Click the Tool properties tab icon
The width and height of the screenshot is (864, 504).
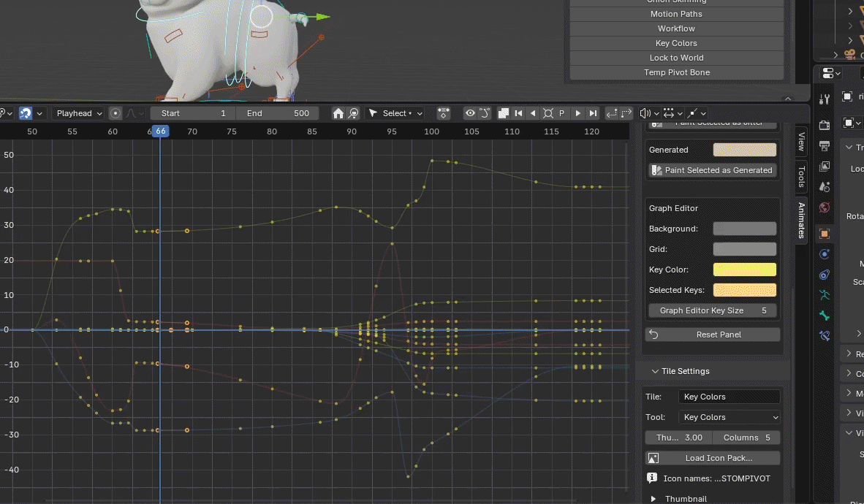(x=825, y=99)
